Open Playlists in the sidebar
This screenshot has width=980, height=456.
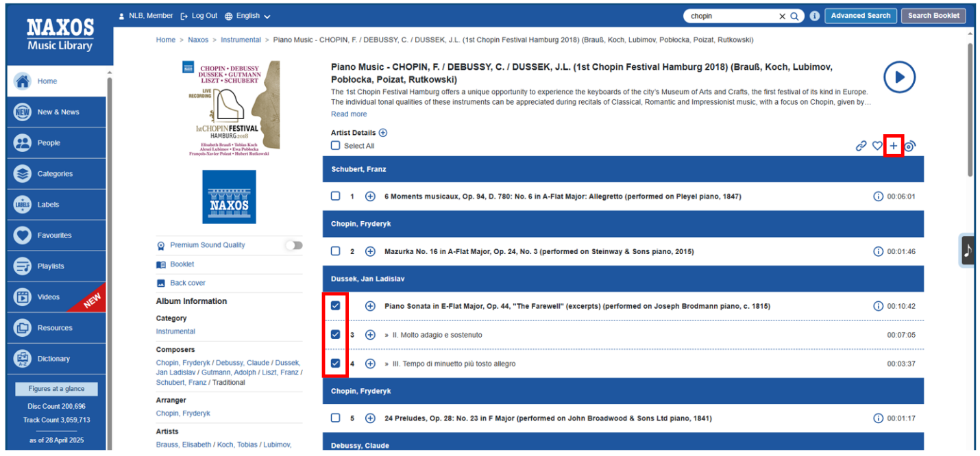click(x=56, y=266)
